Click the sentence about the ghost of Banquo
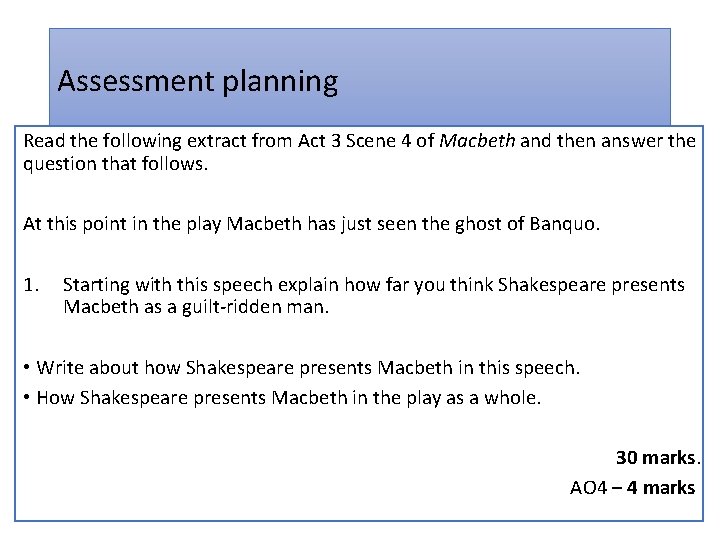Viewport: 720px width, 540px height. [x=311, y=224]
